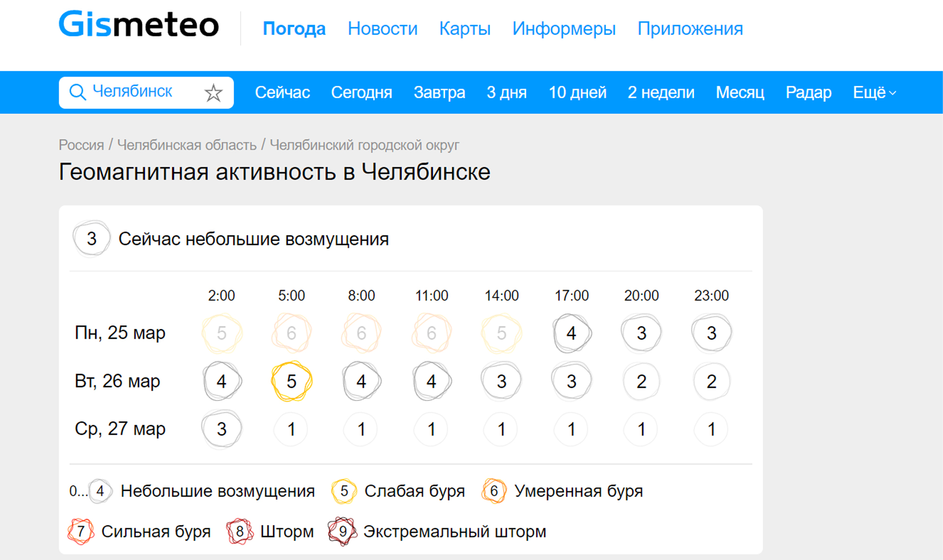Select Tuesday 26 Mar 11:00 index circle
The height and width of the screenshot is (560, 943).
click(x=432, y=381)
